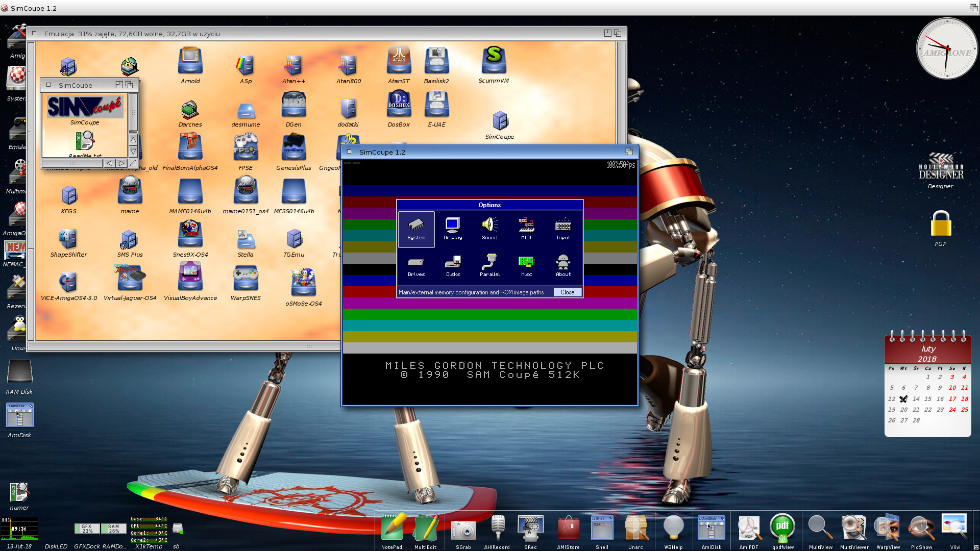Open the Arnold emulator drawer

[x=190, y=65]
